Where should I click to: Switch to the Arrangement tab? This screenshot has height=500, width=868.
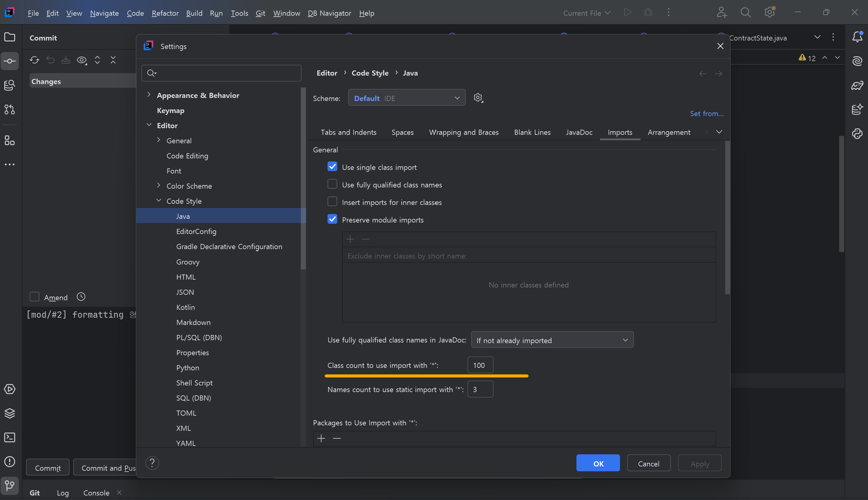pyautogui.click(x=669, y=132)
